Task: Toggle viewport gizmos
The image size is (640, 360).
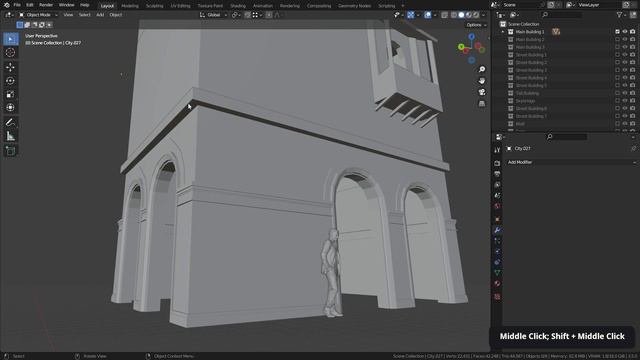Action: click(411, 15)
